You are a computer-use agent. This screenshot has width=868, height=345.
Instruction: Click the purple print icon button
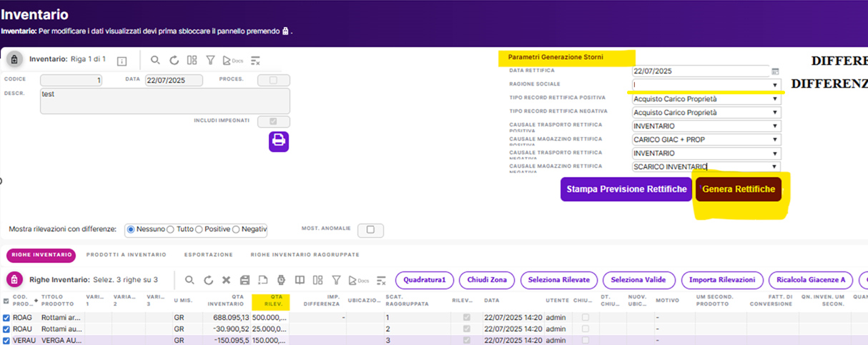279,141
